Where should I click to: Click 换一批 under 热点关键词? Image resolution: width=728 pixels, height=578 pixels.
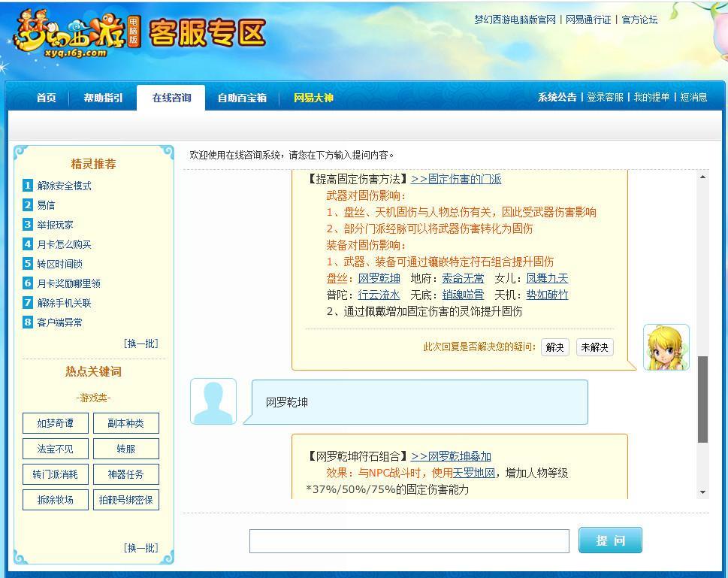tap(141, 548)
